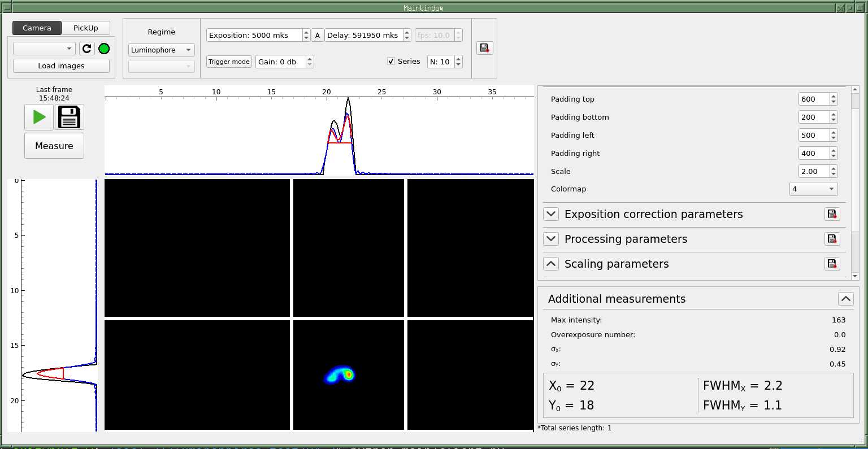Save Scaling parameters with disk icon
The height and width of the screenshot is (449, 868).
point(832,264)
